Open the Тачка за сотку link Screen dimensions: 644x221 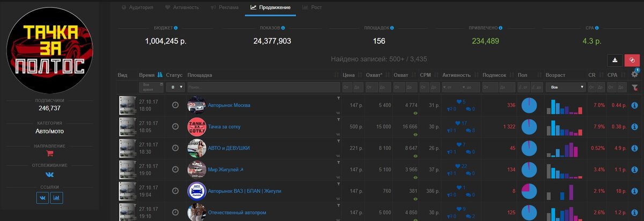pos(224,127)
